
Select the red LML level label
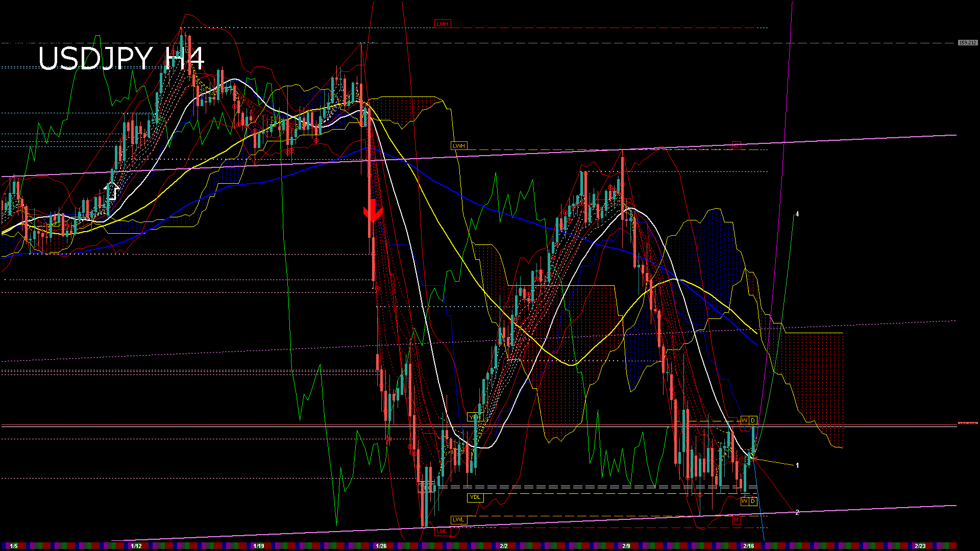[x=442, y=531]
